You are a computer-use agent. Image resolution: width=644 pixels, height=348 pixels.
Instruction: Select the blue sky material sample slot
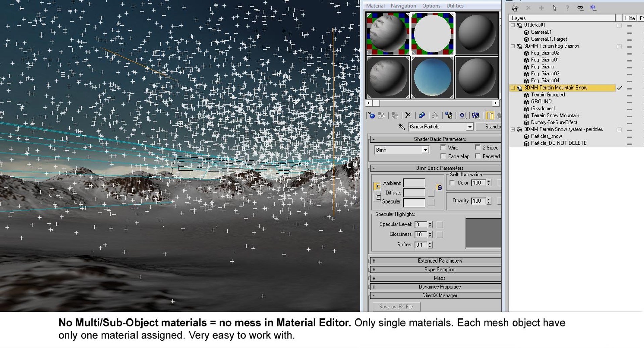pyautogui.click(x=432, y=77)
